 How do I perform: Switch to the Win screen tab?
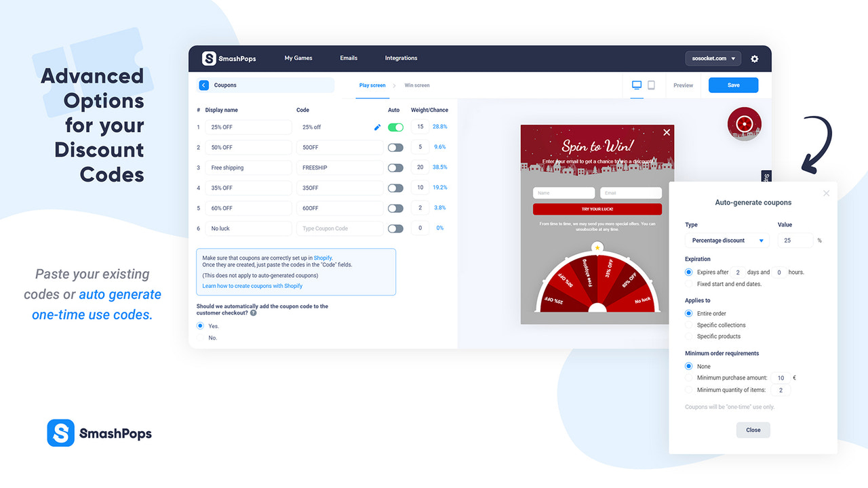[x=416, y=85]
